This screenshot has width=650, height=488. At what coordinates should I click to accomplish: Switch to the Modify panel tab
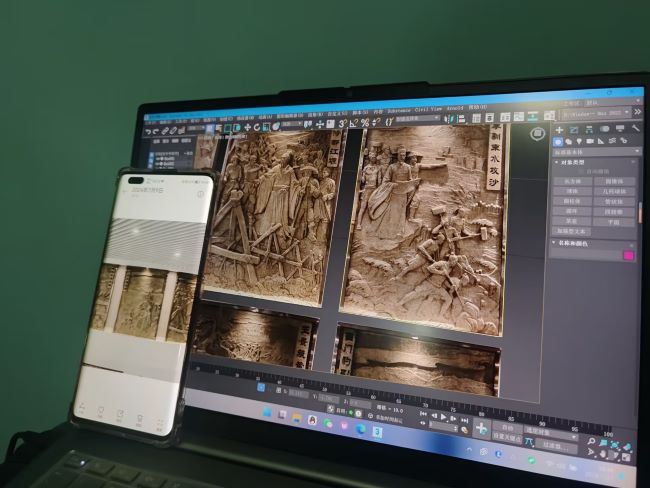click(572, 128)
